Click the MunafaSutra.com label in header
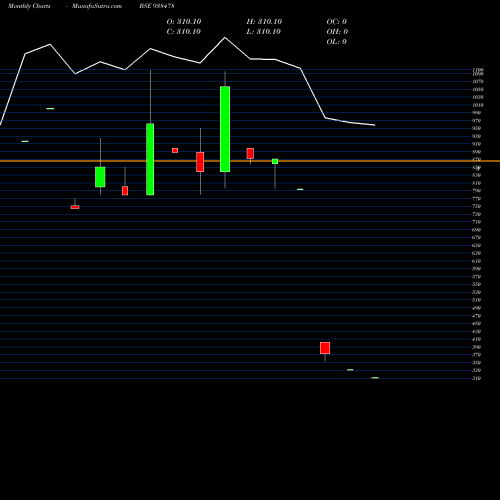The height and width of the screenshot is (500, 500). [97, 6]
